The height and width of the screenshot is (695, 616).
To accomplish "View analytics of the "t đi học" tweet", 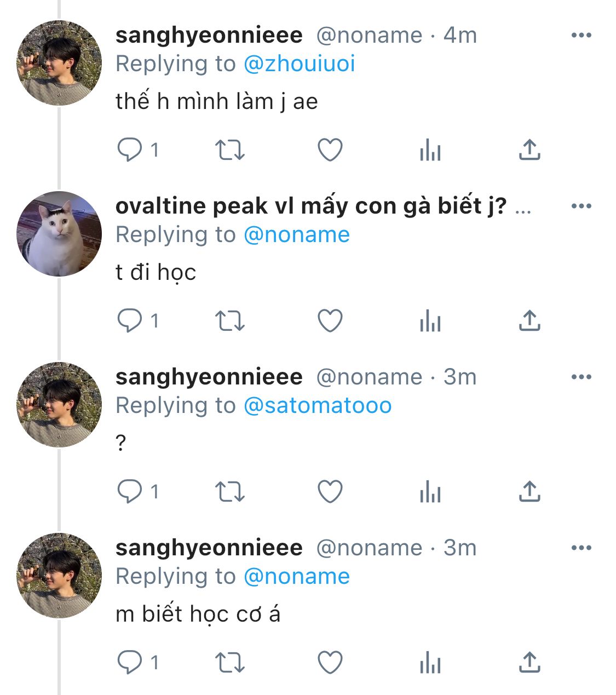I will click(430, 320).
